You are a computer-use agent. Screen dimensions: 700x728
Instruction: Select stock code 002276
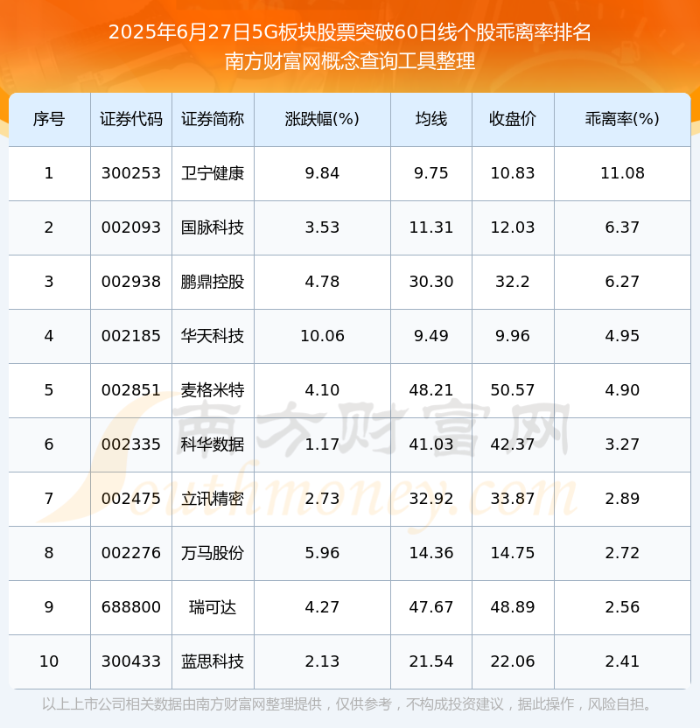tap(131, 553)
